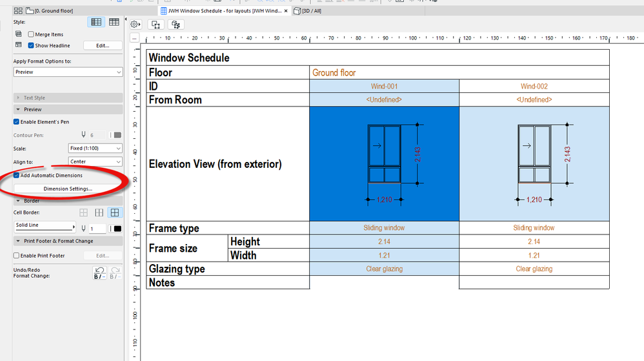
Task: Click Clear glazing cell under Wind-002
Action: pos(534,269)
